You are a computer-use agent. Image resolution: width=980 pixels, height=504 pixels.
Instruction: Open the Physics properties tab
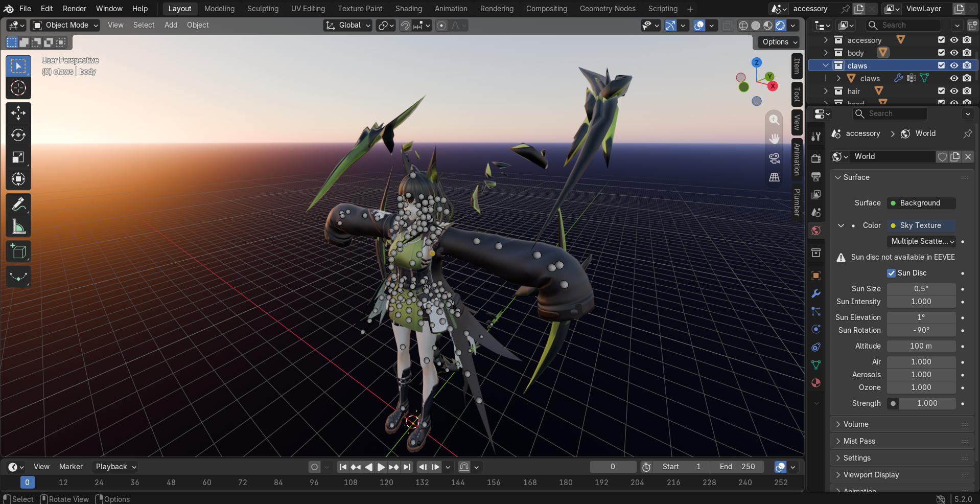tap(816, 329)
